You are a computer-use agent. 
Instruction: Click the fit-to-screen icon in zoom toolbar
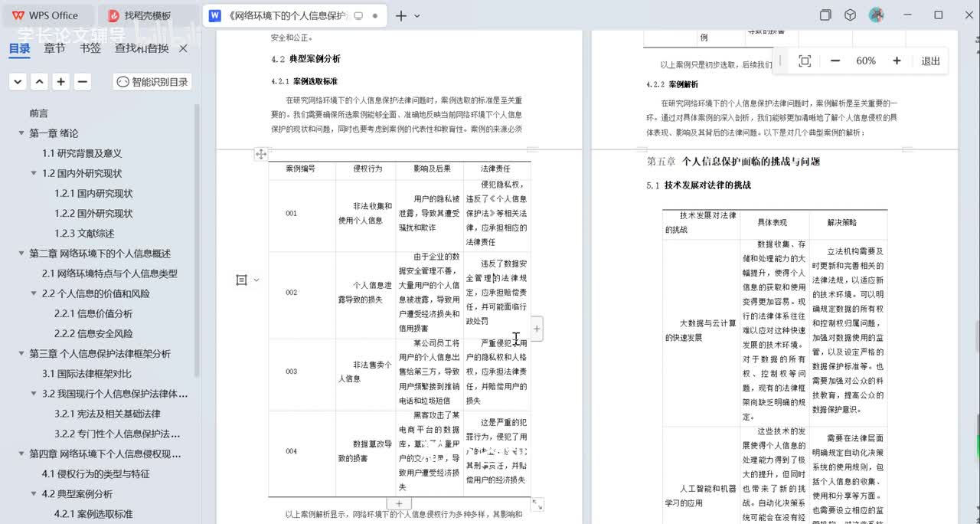(x=805, y=61)
